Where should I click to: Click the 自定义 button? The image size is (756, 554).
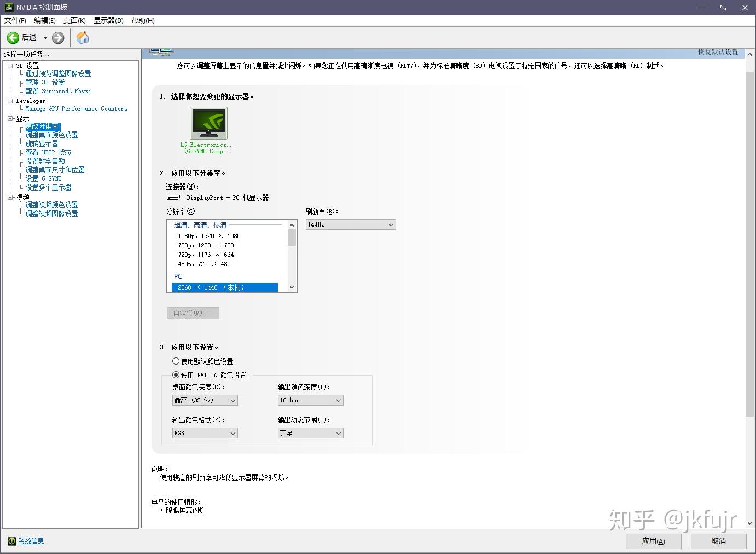coord(193,313)
